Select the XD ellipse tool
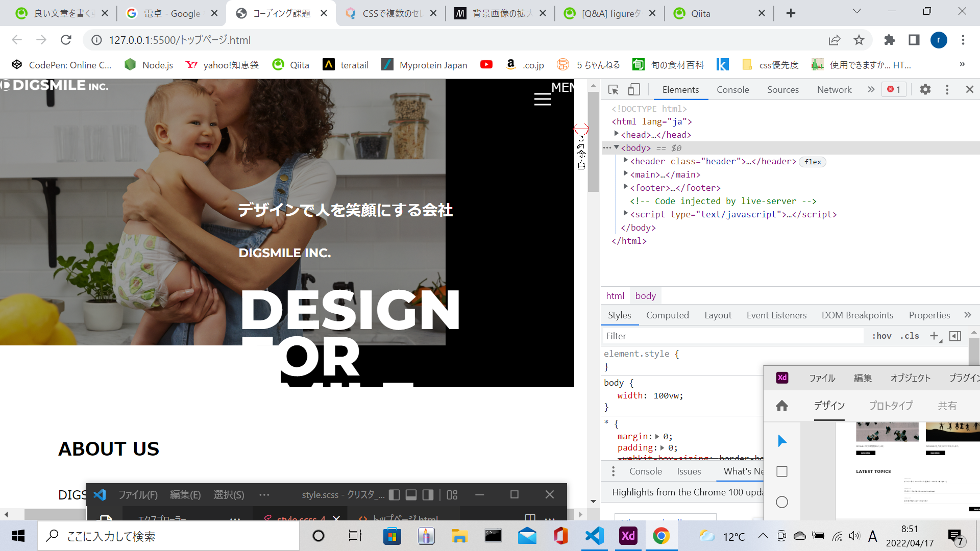This screenshot has height=551, width=980. pyautogui.click(x=782, y=502)
